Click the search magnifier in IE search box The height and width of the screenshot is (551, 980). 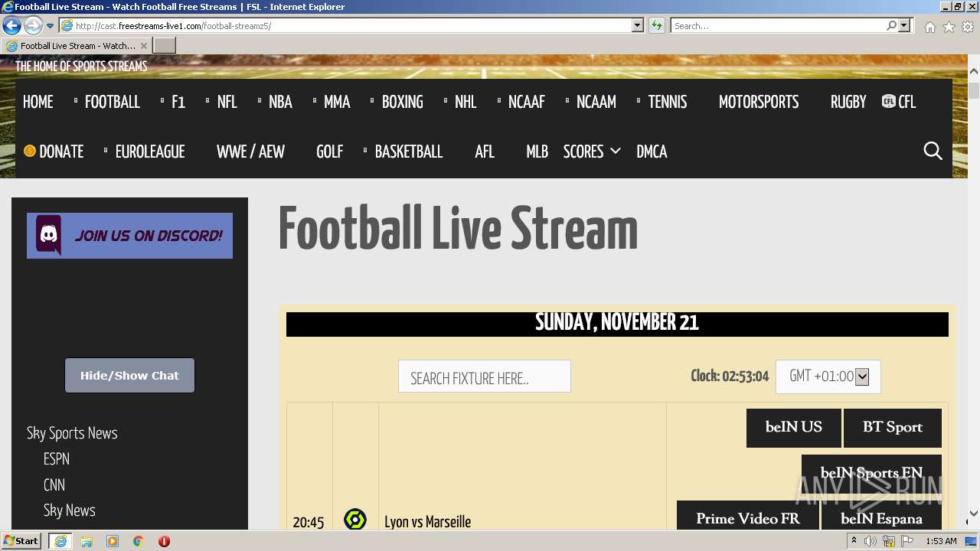(891, 26)
